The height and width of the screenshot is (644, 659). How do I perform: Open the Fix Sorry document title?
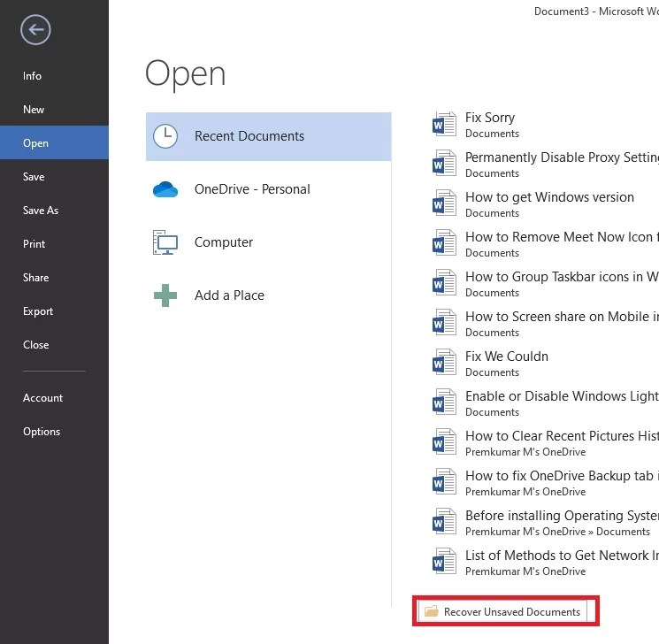[x=490, y=118]
